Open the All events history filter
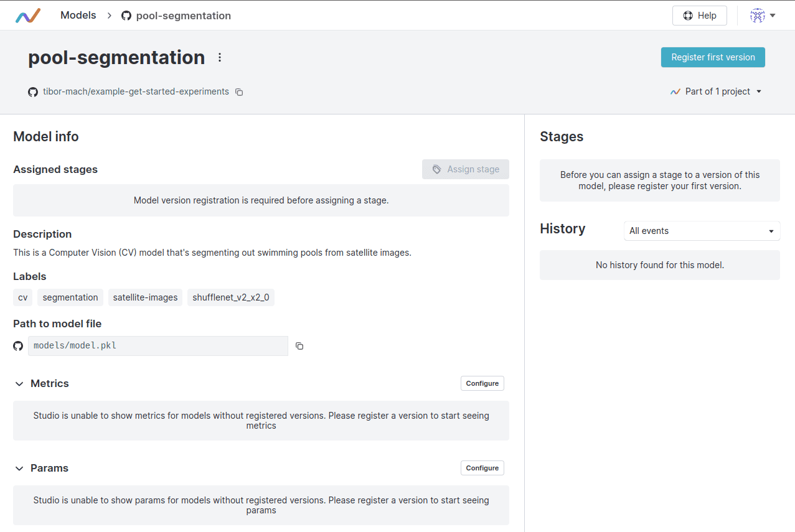This screenshot has width=795, height=532. [x=702, y=231]
